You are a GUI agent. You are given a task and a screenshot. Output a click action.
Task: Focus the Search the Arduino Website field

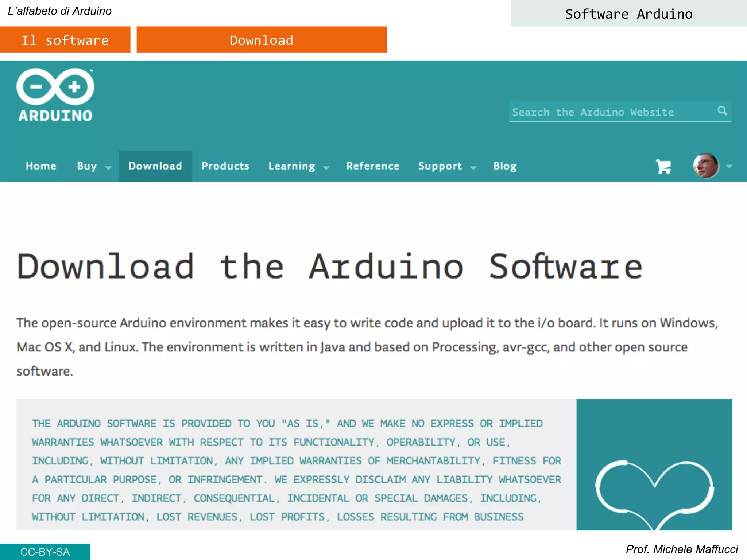click(x=620, y=111)
